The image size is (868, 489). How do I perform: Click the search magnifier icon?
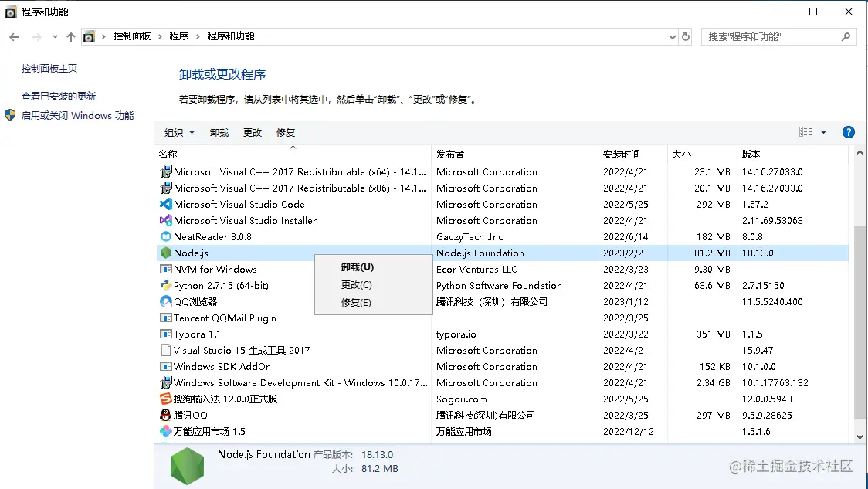(x=846, y=36)
